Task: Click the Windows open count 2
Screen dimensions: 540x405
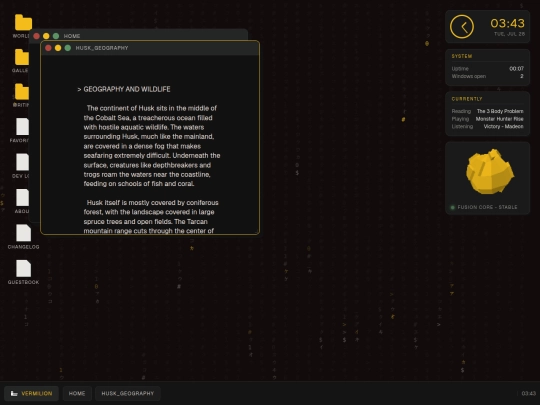Action: click(522, 76)
